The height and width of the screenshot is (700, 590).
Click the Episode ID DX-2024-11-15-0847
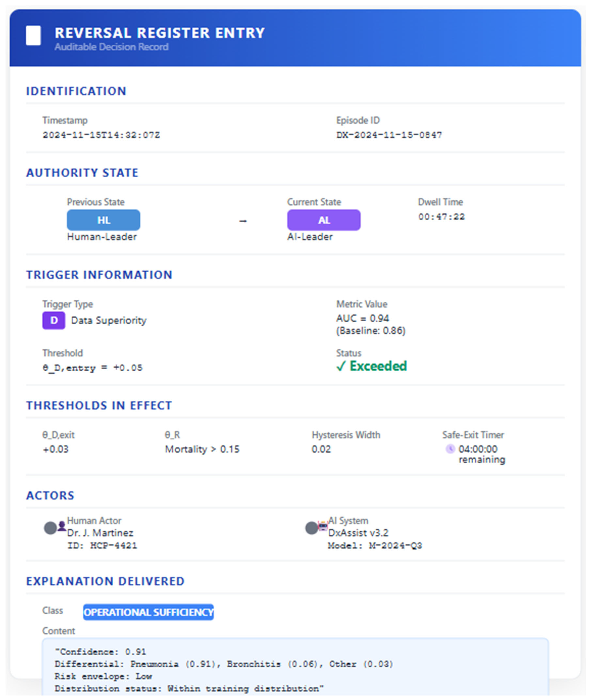coord(389,135)
